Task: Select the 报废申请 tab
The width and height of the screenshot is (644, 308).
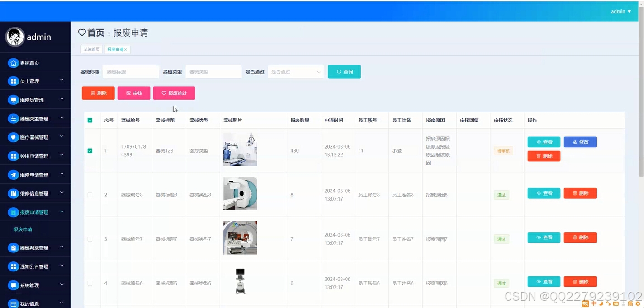Action: pos(116,49)
